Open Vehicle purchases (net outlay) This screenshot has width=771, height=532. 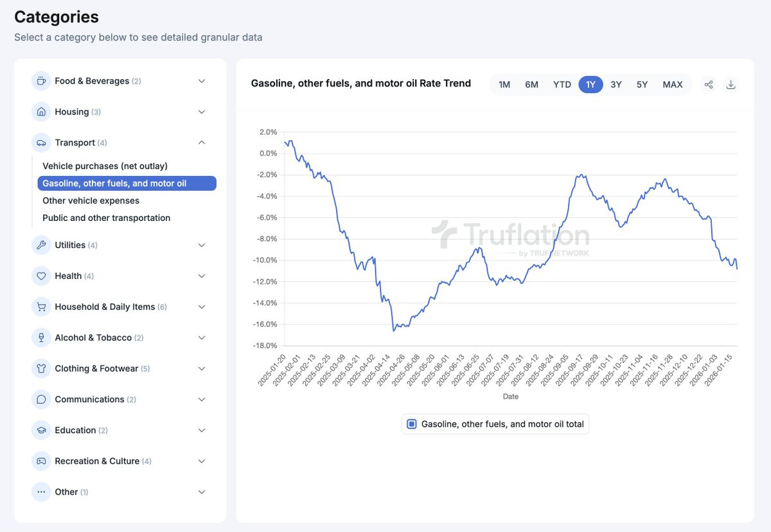pos(105,166)
